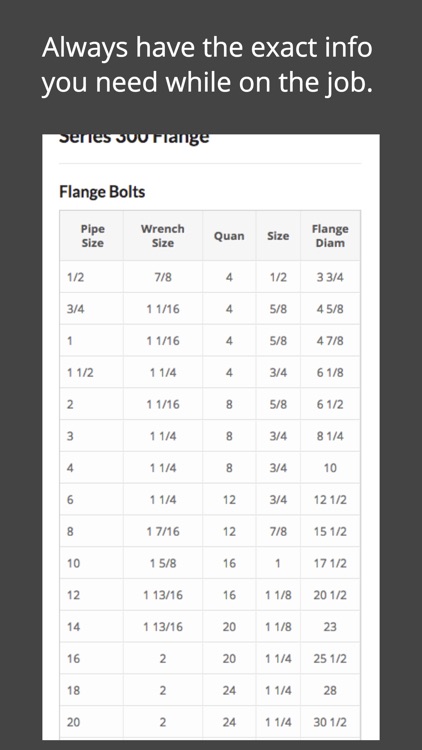Screen dimensions: 422x750
Task: Tap the 30 1/2 flange diameter cell
Action: (x=330, y=722)
